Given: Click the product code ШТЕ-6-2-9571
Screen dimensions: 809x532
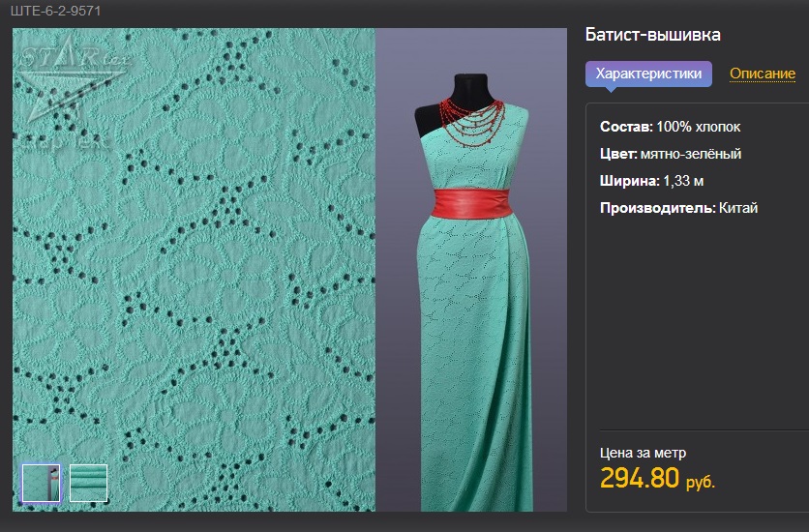Looking at the screenshot, I should click(55, 12).
